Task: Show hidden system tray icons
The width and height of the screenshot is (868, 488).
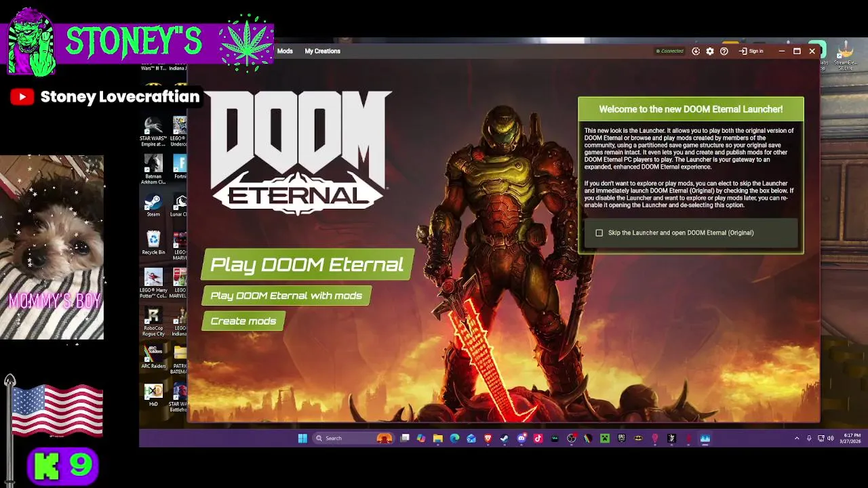Action: pos(797,439)
